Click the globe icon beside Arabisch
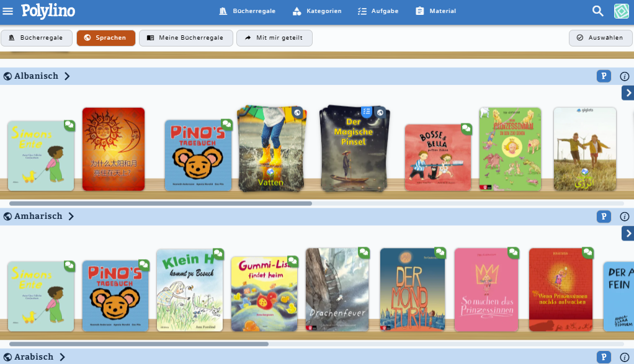The width and height of the screenshot is (634, 364). 7,357
